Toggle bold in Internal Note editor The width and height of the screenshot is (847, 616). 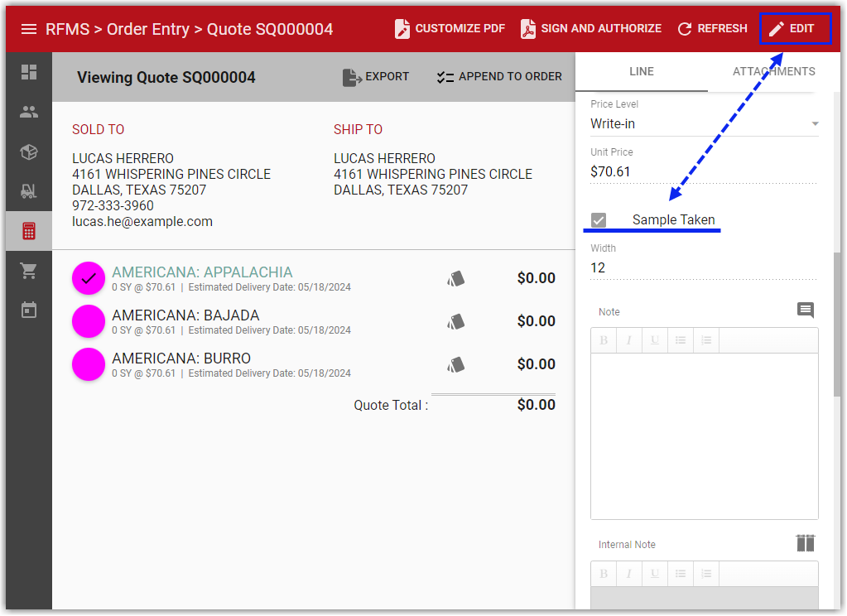click(604, 574)
